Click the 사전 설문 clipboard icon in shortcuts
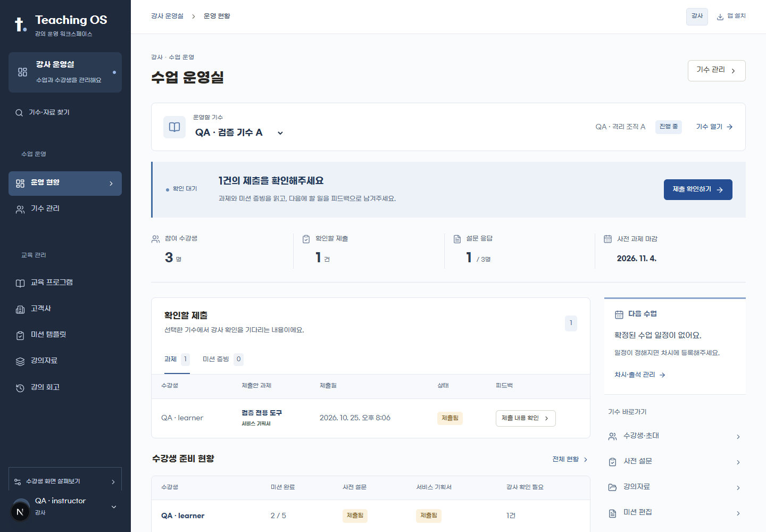This screenshot has width=766, height=532. click(612, 462)
